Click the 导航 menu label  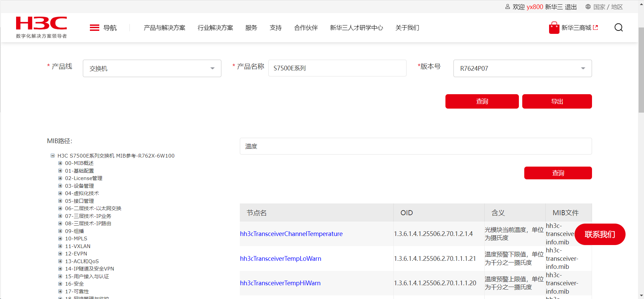(x=110, y=28)
